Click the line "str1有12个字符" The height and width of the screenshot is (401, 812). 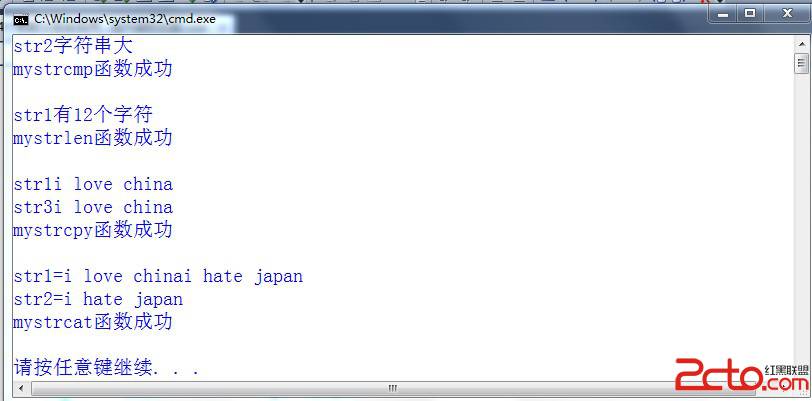point(83,115)
